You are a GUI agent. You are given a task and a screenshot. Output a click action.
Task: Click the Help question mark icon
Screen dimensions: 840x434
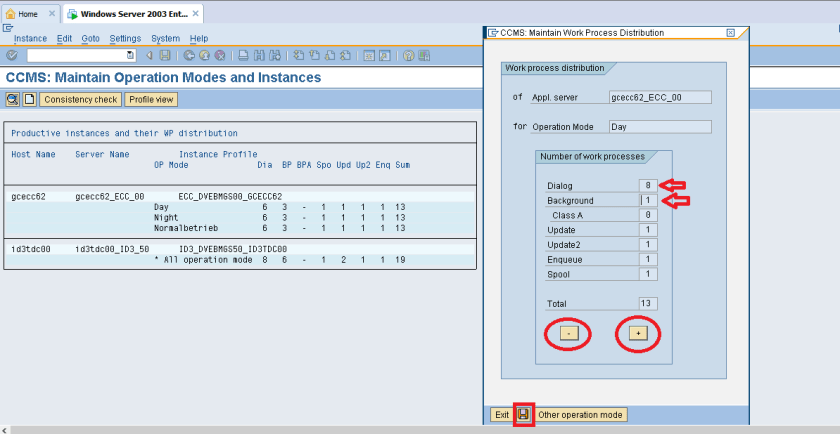tap(408, 55)
